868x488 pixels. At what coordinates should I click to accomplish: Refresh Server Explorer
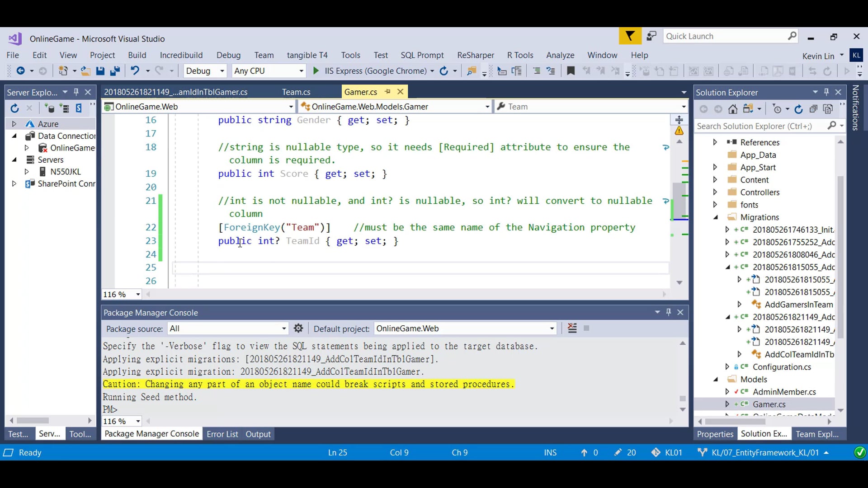pos(14,108)
